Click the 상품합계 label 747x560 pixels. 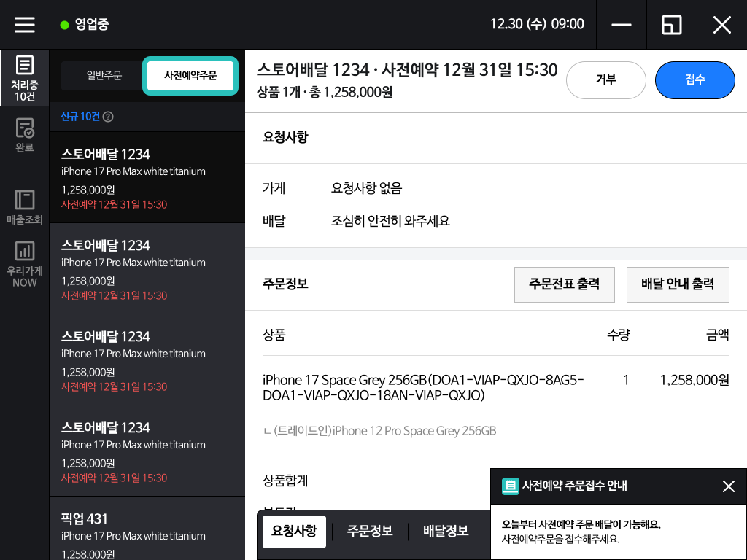pyautogui.click(x=285, y=481)
